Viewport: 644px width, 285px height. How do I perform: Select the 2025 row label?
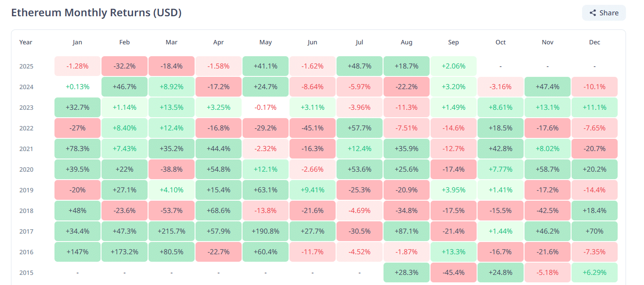pos(26,66)
